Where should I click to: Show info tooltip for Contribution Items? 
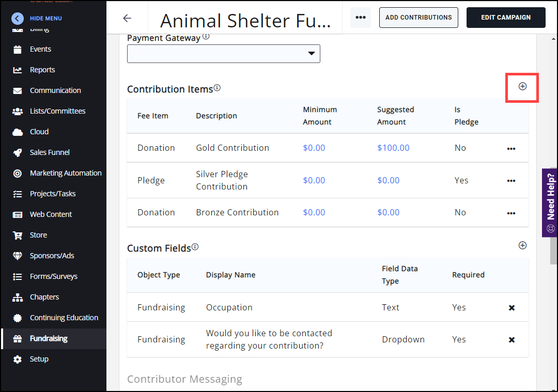click(x=217, y=88)
